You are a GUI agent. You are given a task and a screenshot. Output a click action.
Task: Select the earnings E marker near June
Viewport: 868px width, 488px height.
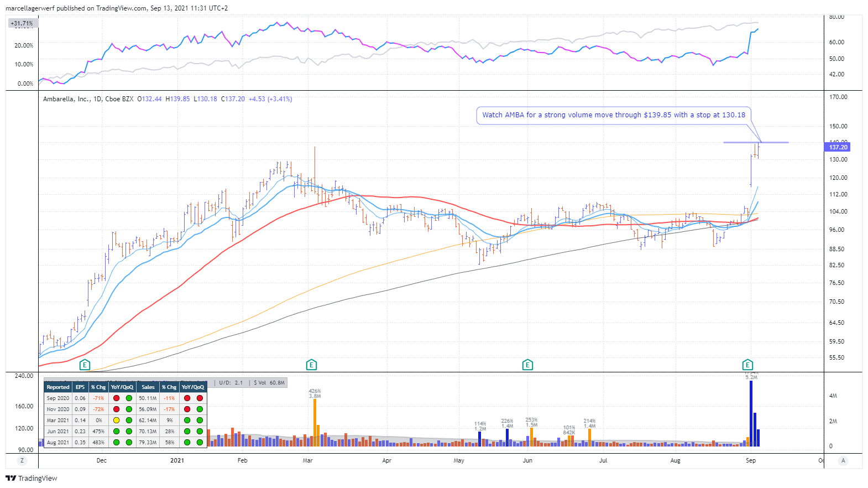[527, 365]
